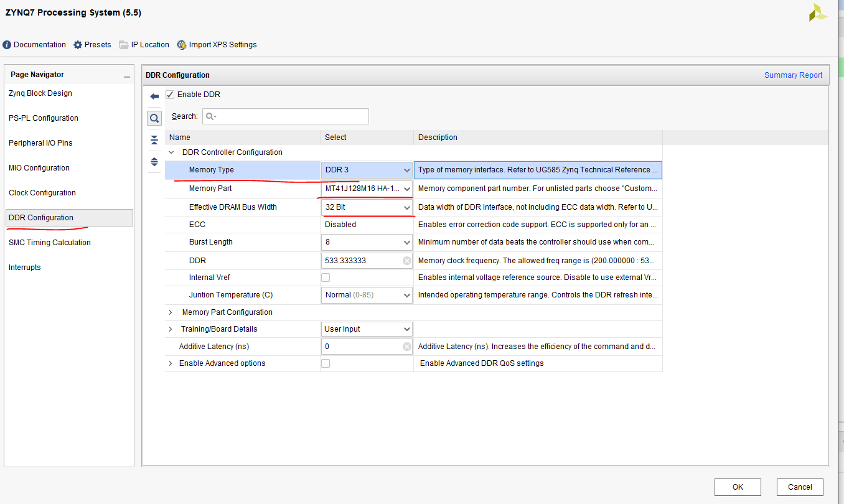Open the Burst Length dropdown
Viewport: 844px width, 504px height.
[x=367, y=242]
